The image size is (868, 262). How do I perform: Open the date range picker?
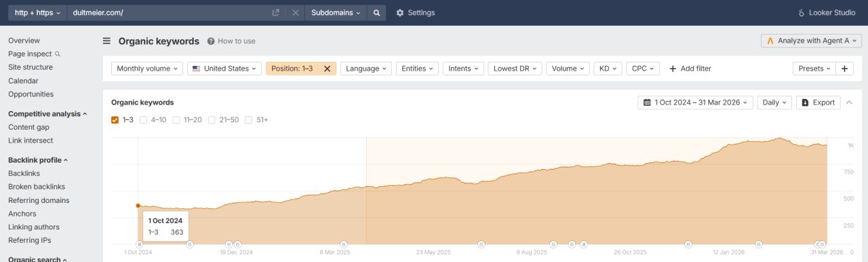(695, 102)
